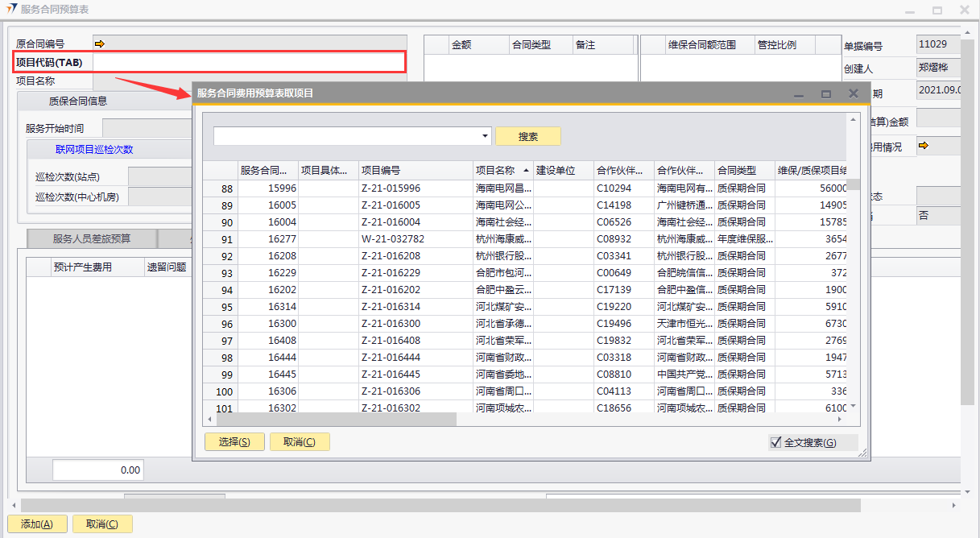The image size is (980, 538).
Task: Click the 添加(A) button
Action: (36, 524)
